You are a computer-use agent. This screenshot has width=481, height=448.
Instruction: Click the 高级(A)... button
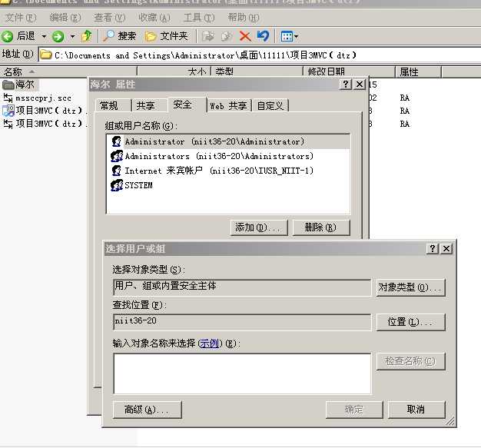pyautogui.click(x=148, y=410)
